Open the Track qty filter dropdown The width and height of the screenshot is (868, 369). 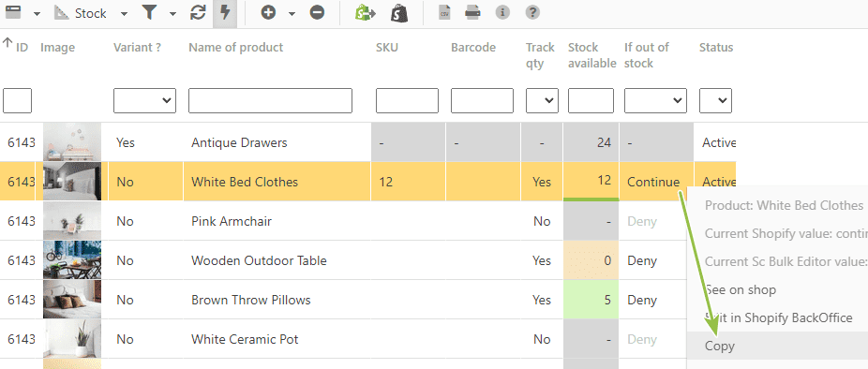click(542, 101)
